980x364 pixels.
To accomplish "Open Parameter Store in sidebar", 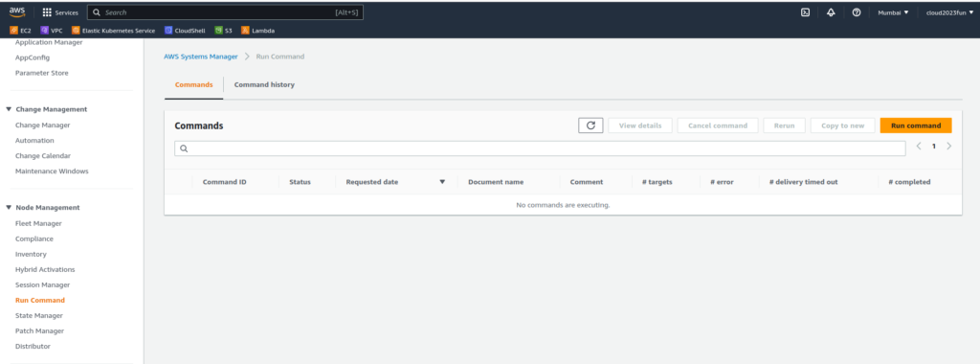I will pyautogui.click(x=42, y=73).
